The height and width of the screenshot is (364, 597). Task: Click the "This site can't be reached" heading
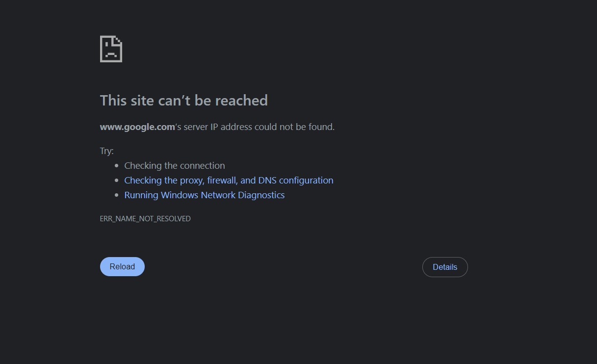point(183,101)
